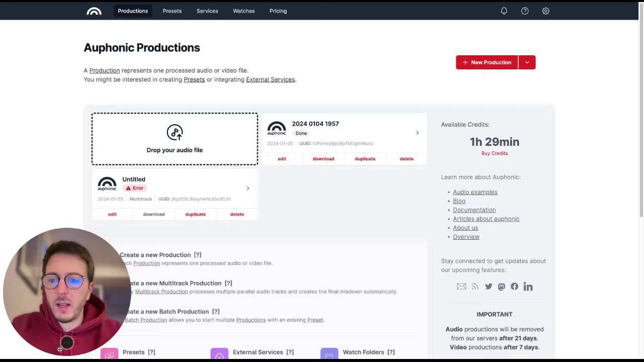Image resolution: width=644 pixels, height=362 pixels.
Task: Open the Blog link
Action: click(459, 201)
